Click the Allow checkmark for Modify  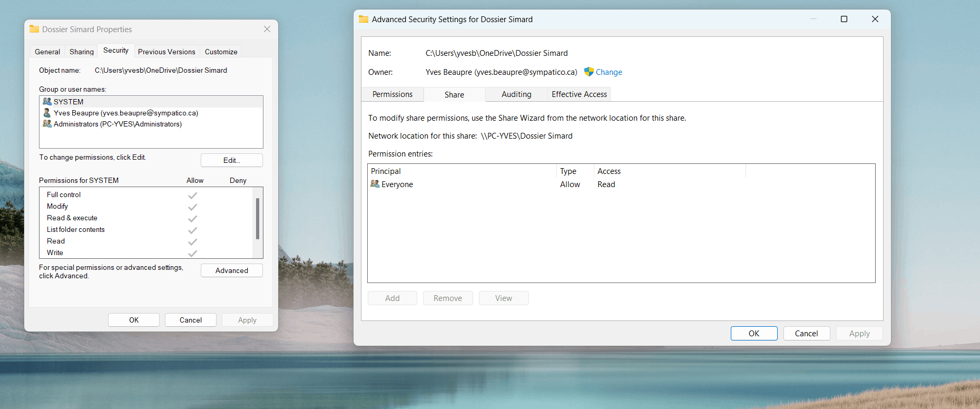click(193, 207)
